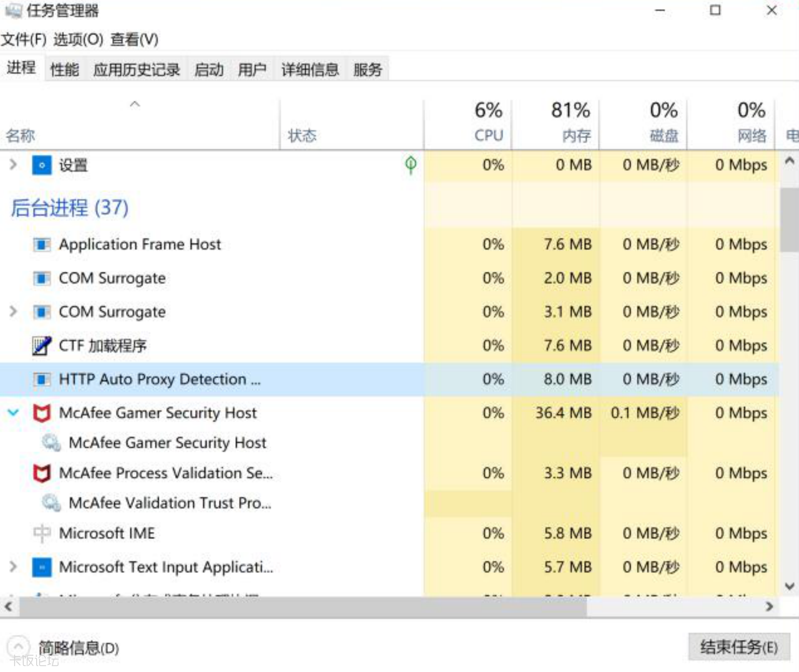The width and height of the screenshot is (799, 672).
Task: Switch to the 启动 tab
Action: point(209,69)
